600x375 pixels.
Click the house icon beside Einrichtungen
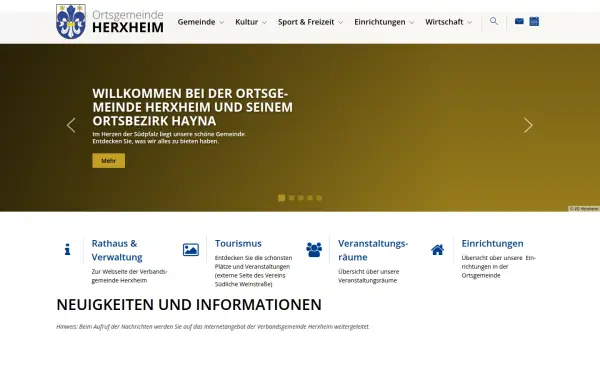tap(437, 249)
